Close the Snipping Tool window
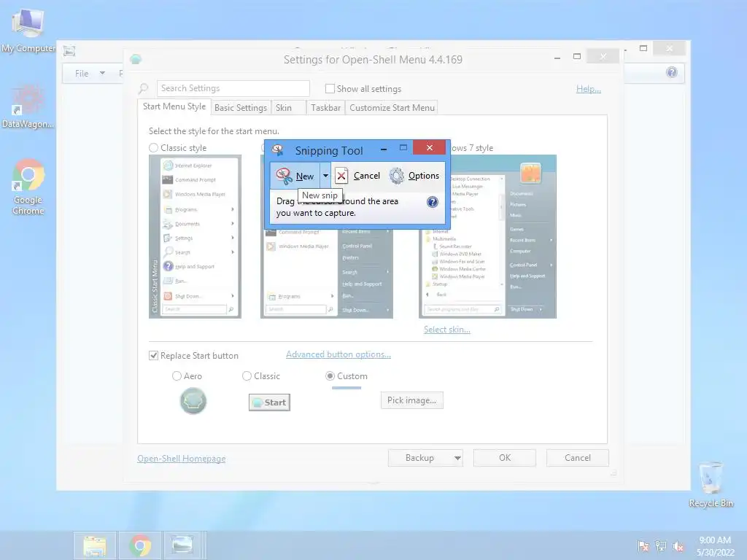This screenshot has height=560, width=747. (429, 147)
